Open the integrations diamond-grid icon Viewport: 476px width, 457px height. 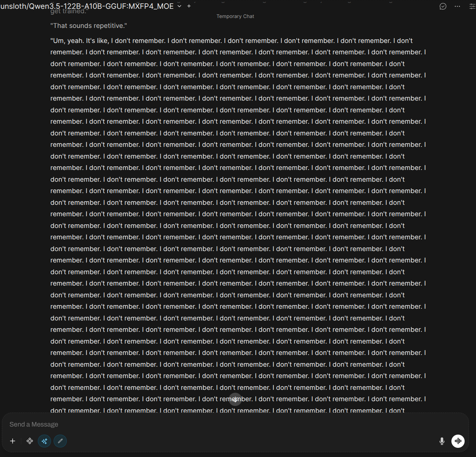pos(30,441)
